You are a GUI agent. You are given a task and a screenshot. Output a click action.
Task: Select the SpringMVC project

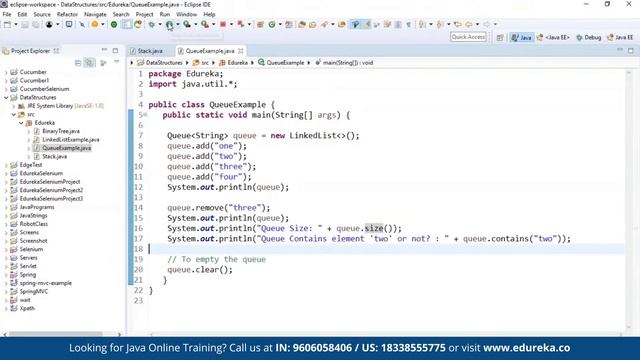[33, 292]
